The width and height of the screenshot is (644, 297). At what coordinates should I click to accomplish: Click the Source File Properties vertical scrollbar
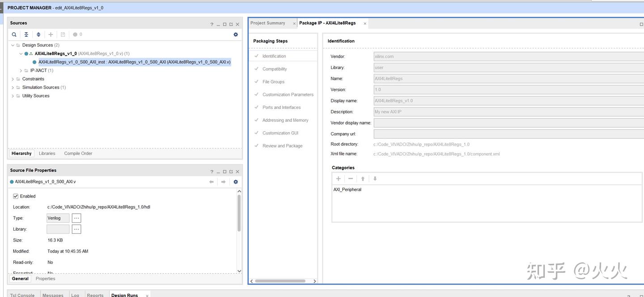pos(239,213)
